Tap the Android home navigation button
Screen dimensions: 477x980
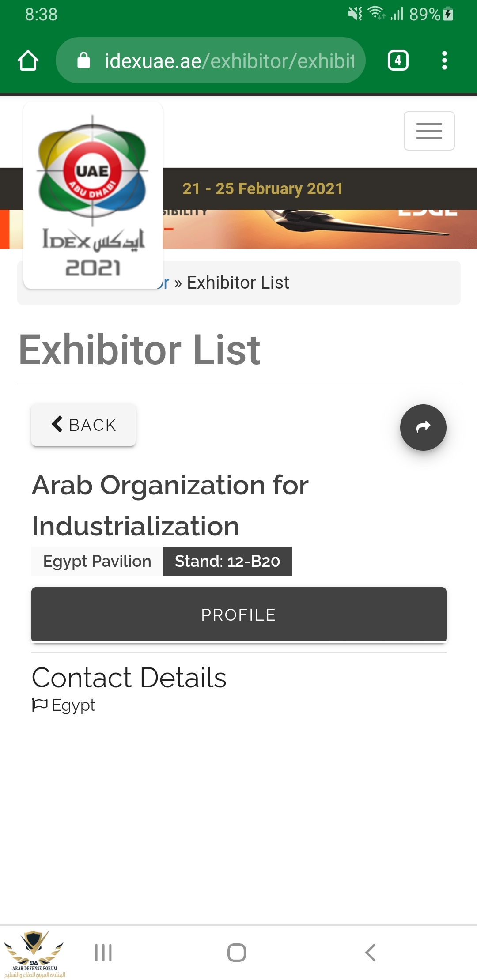[x=237, y=953]
